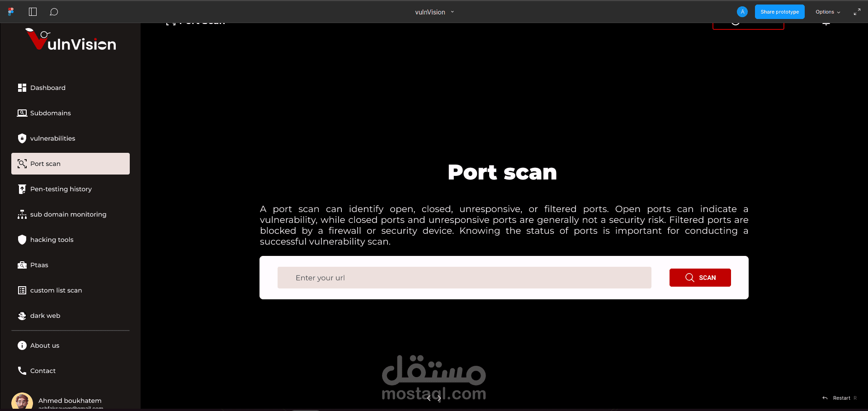Focus the Enter your url field

click(x=464, y=278)
